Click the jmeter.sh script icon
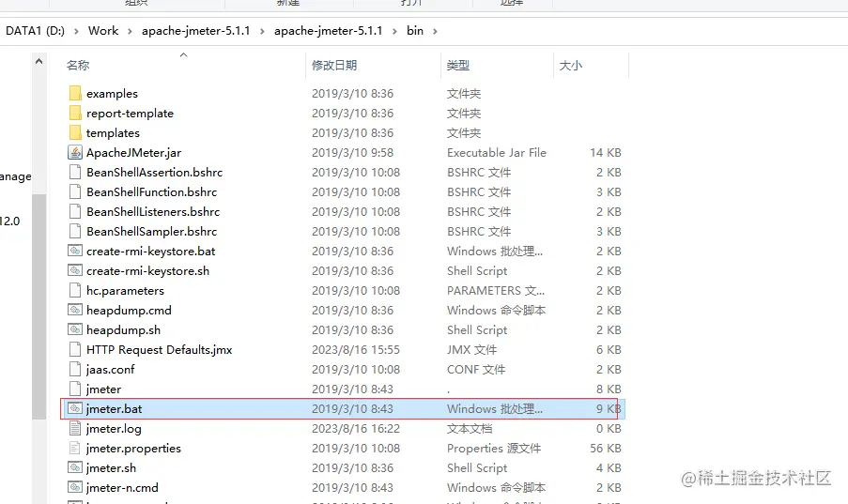848x504 pixels. tap(75, 467)
